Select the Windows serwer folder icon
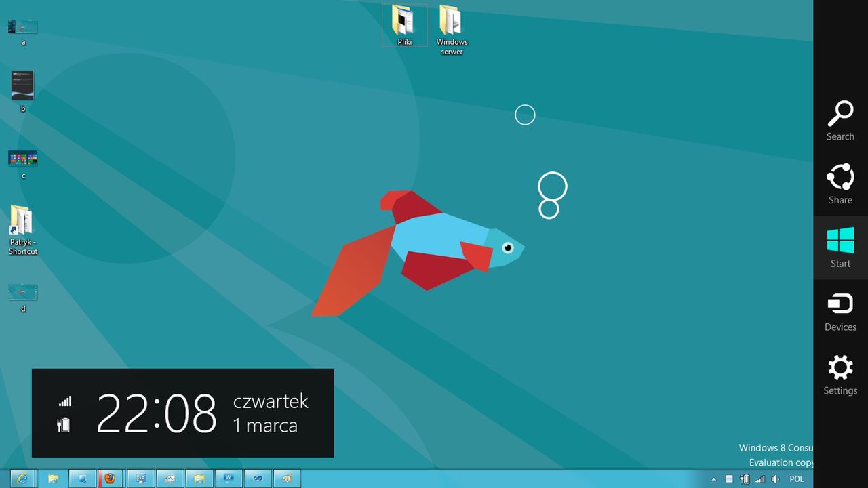 click(x=452, y=30)
